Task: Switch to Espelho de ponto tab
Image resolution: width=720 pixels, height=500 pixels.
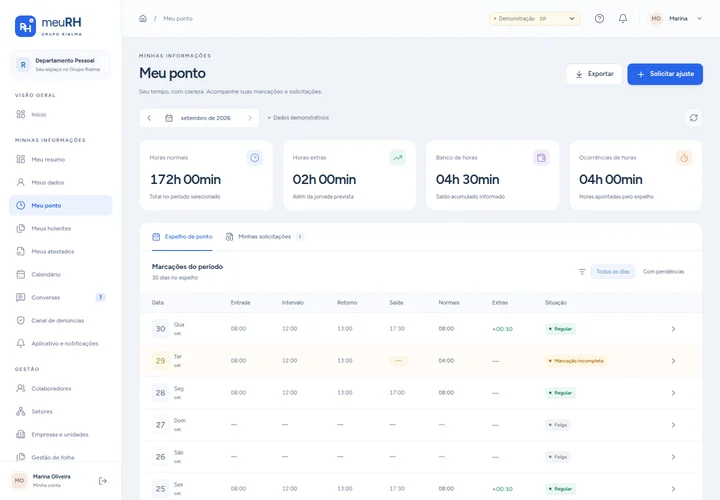Action: [x=182, y=237]
